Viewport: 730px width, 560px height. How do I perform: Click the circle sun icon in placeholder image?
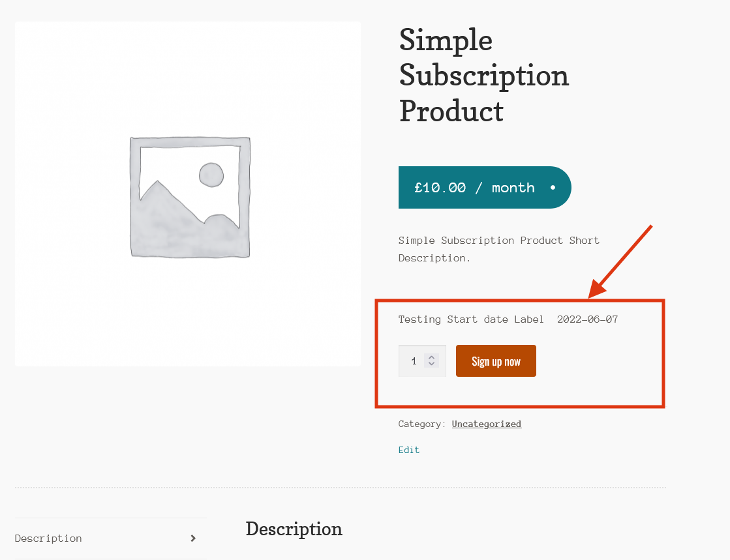(x=211, y=175)
